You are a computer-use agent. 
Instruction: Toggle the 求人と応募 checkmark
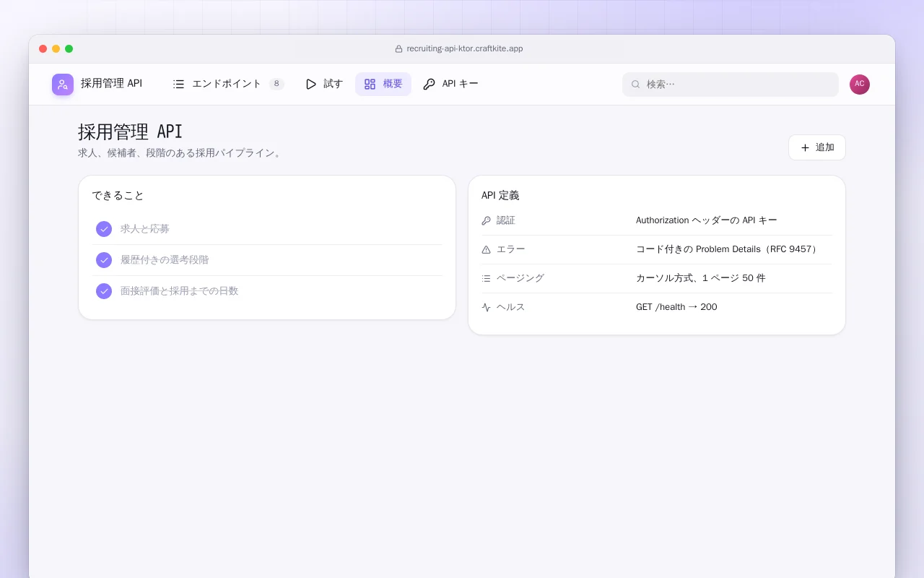[104, 229]
